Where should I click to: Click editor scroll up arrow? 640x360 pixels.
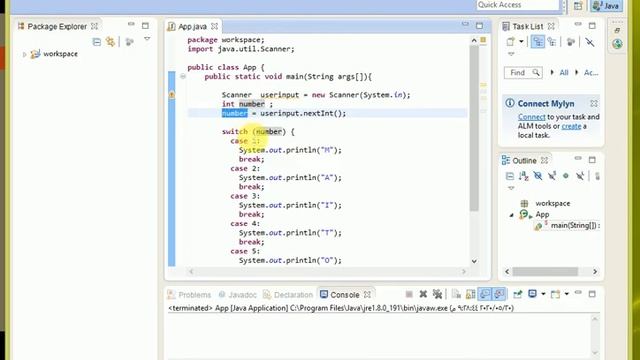point(474,40)
